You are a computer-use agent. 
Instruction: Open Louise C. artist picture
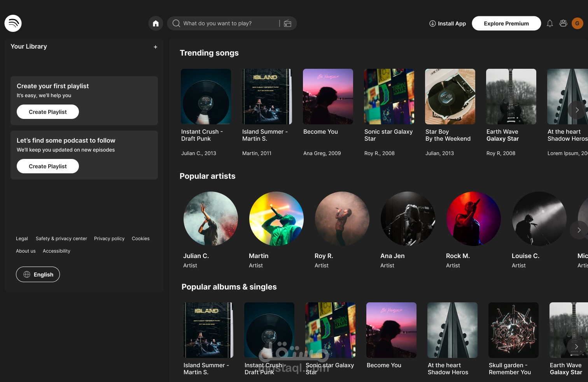tap(539, 219)
